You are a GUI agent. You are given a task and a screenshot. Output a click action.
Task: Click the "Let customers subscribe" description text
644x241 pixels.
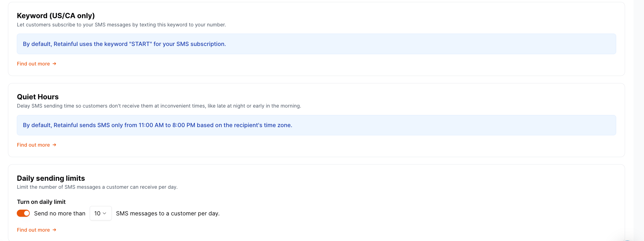coord(121,25)
